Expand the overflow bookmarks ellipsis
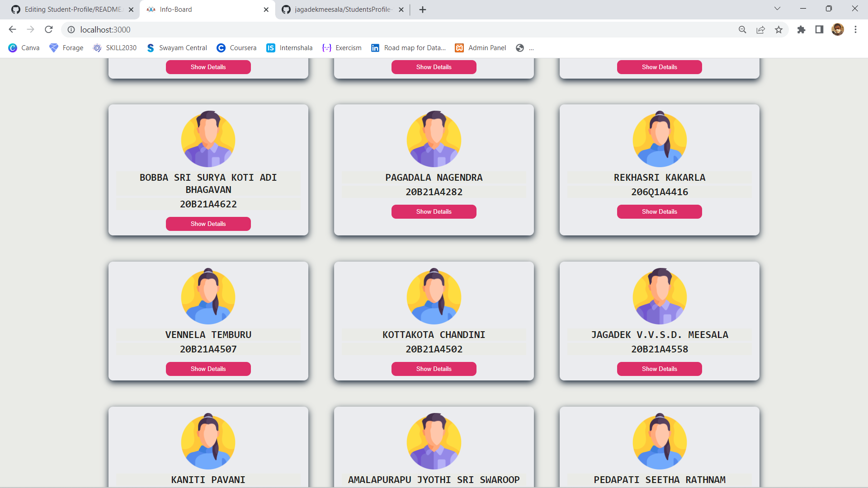The height and width of the screenshot is (488, 868). (532, 48)
